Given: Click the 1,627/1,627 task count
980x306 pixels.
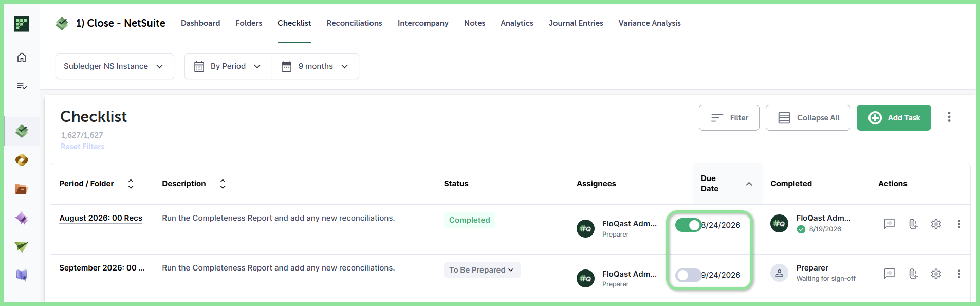Looking at the screenshot, I should (x=82, y=135).
